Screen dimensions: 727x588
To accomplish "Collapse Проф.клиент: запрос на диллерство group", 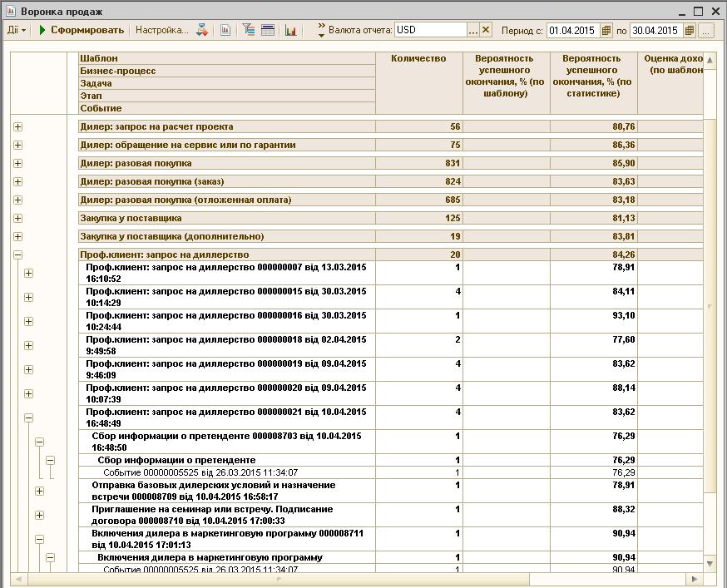I will click(x=18, y=254).
